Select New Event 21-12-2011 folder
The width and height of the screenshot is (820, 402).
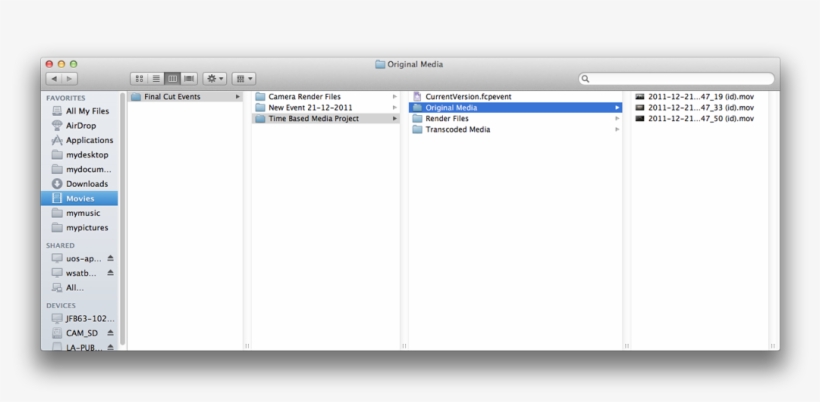tap(326, 108)
